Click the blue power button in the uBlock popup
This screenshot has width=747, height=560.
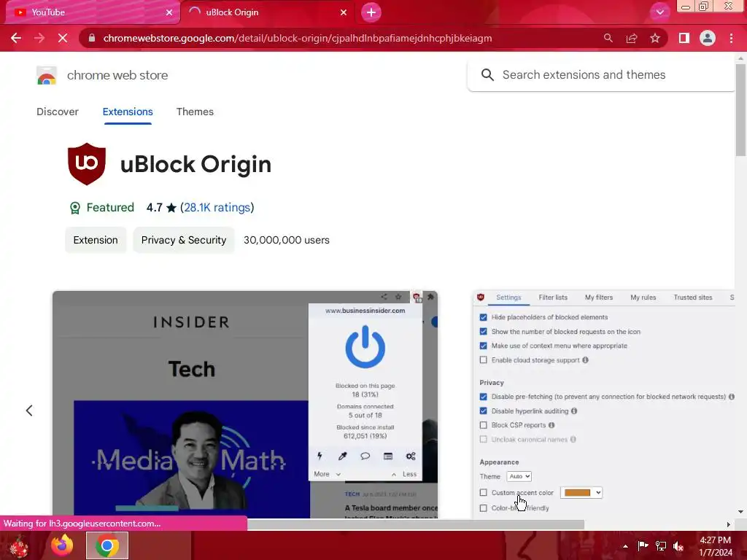(x=365, y=347)
